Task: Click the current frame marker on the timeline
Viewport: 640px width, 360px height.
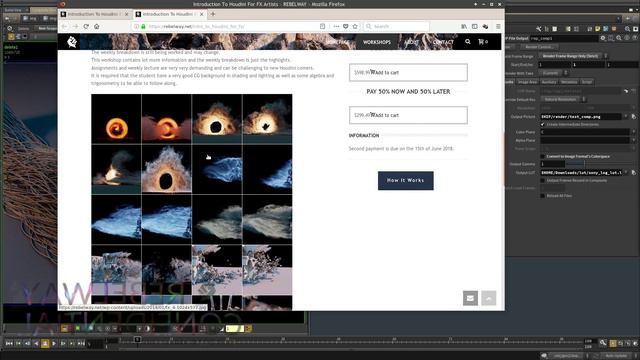Action: point(137,339)
